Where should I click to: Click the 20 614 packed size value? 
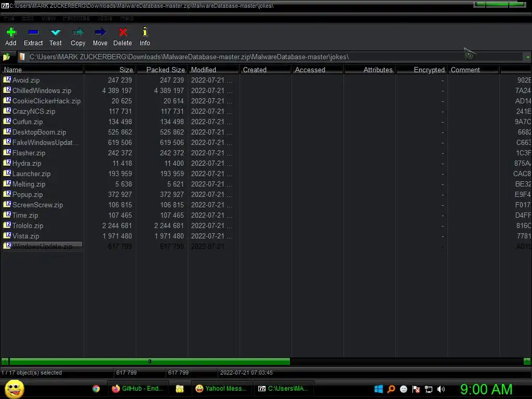click(x=174, y=101)
